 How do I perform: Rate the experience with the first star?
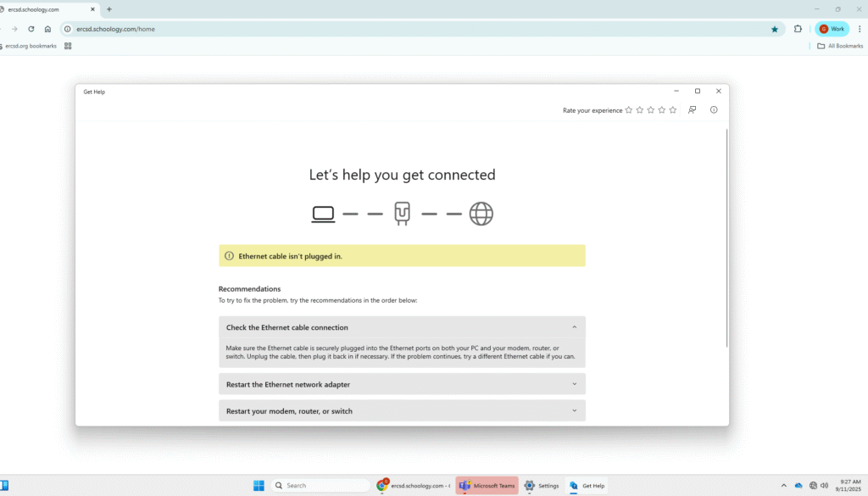[x=629, y=110]
